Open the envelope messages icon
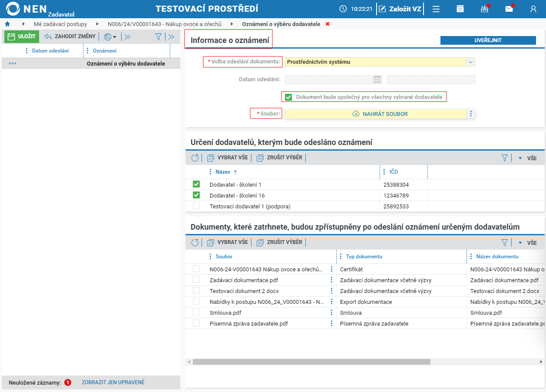This screenshot has height=392, width=546. tap(509, 9)
